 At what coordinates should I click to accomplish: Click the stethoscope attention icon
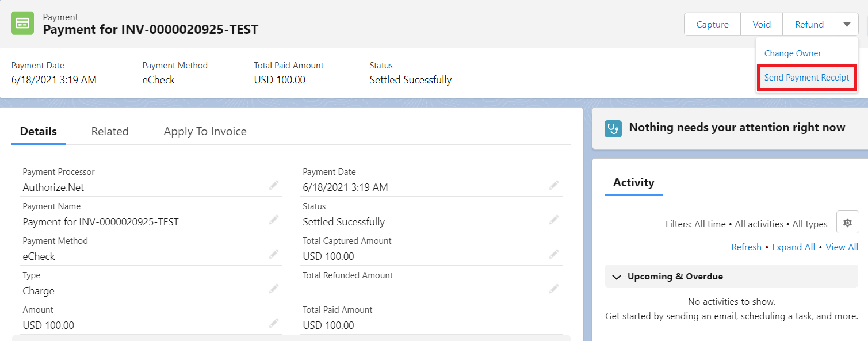click(x=613, y=128)
